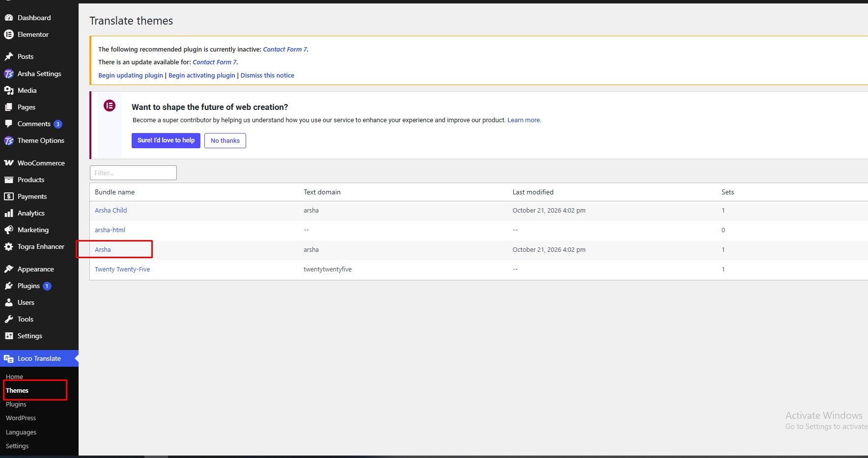Open the Arsha Child bundle

coord(111,210)
